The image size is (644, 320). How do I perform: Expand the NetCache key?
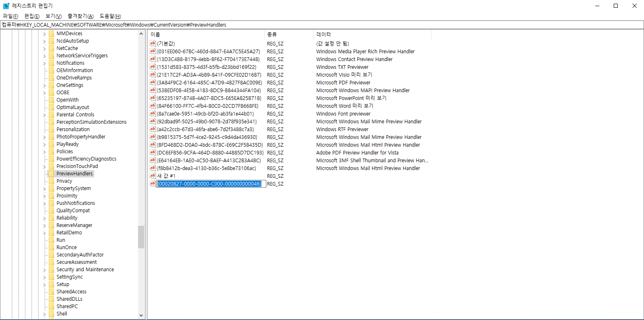[x=44, y=48]
